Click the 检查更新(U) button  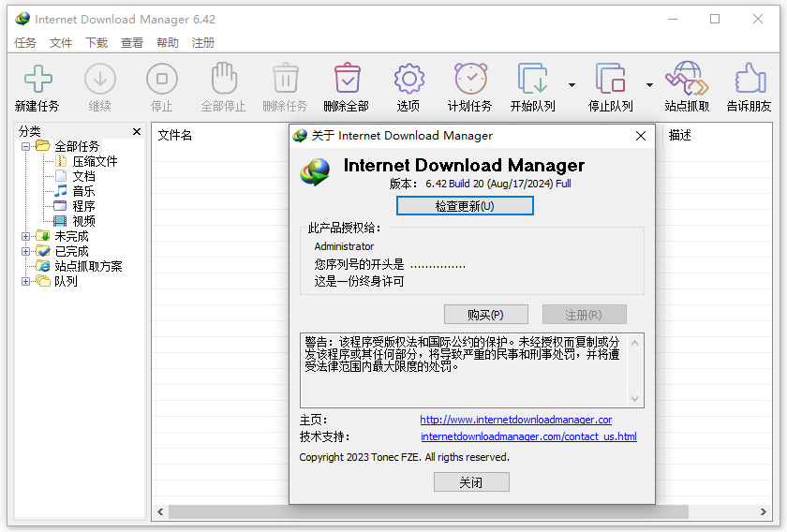pos(465,206)
